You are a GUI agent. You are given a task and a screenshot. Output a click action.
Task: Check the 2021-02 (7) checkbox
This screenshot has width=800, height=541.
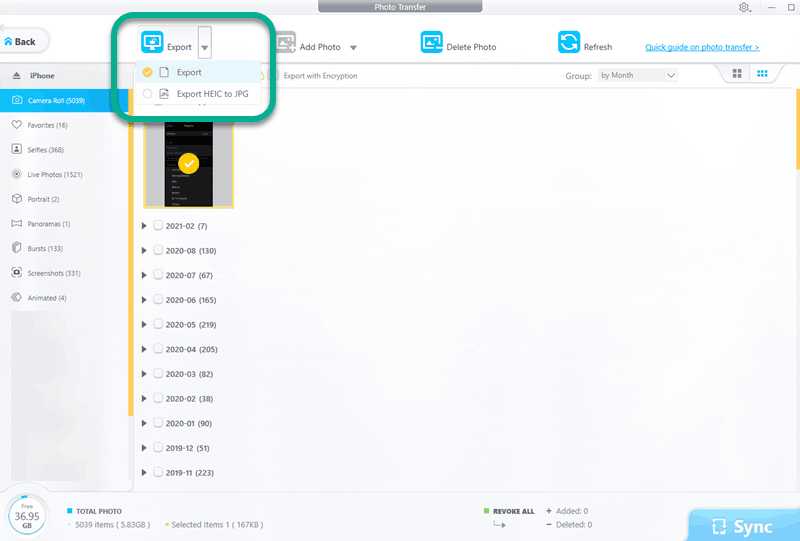click(x=158, y=225)
